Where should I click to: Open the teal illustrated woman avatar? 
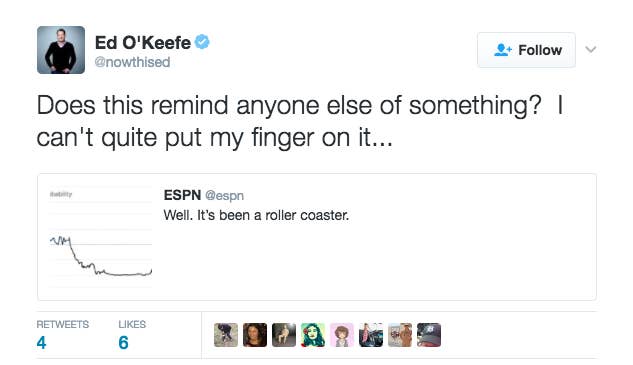[x=313, y=335]
